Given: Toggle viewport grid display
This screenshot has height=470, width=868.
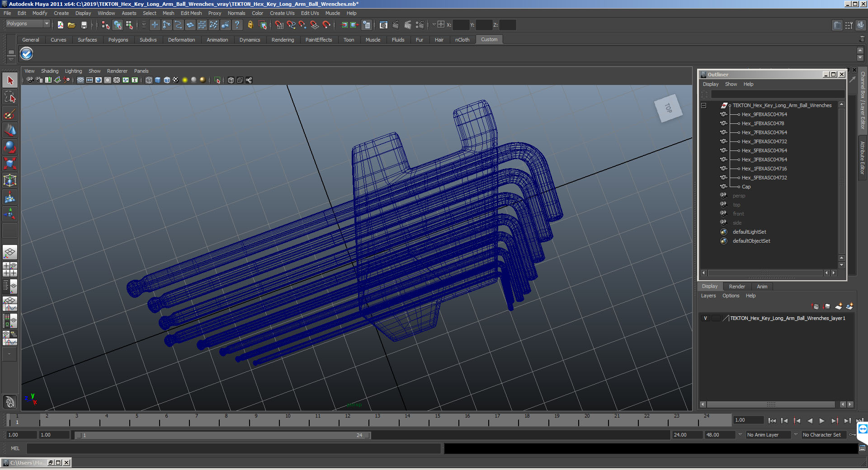Looking at the screenshot, I should 80,80.
